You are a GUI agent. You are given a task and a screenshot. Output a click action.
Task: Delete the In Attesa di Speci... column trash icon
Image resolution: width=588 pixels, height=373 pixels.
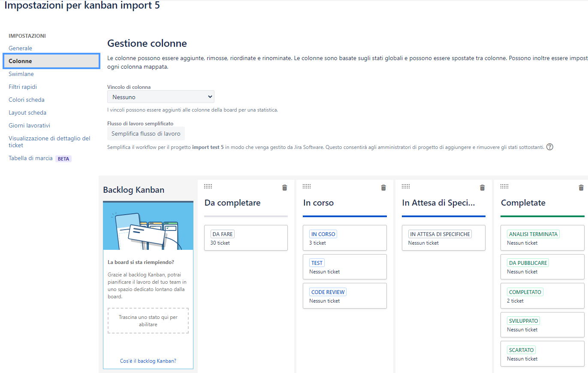(x=482, y=188)
